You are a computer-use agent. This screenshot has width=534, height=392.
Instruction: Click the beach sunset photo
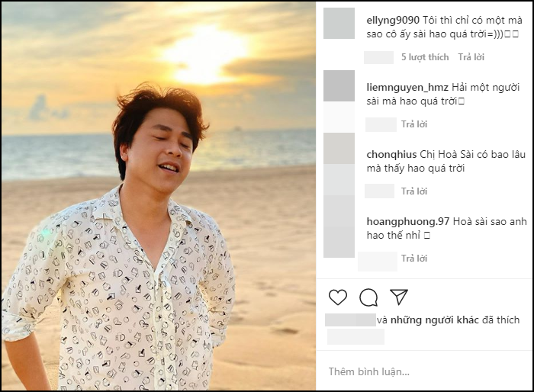(158, 196)
